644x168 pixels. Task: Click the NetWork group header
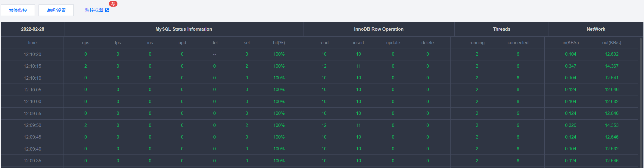(596, 29)
